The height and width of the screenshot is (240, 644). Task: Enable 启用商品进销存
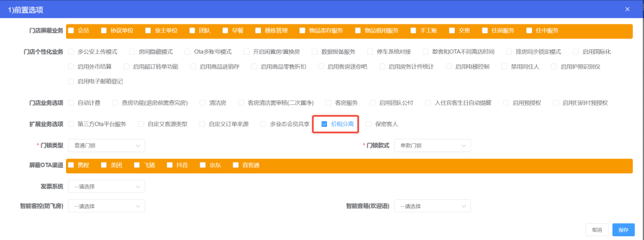[193, 67]
